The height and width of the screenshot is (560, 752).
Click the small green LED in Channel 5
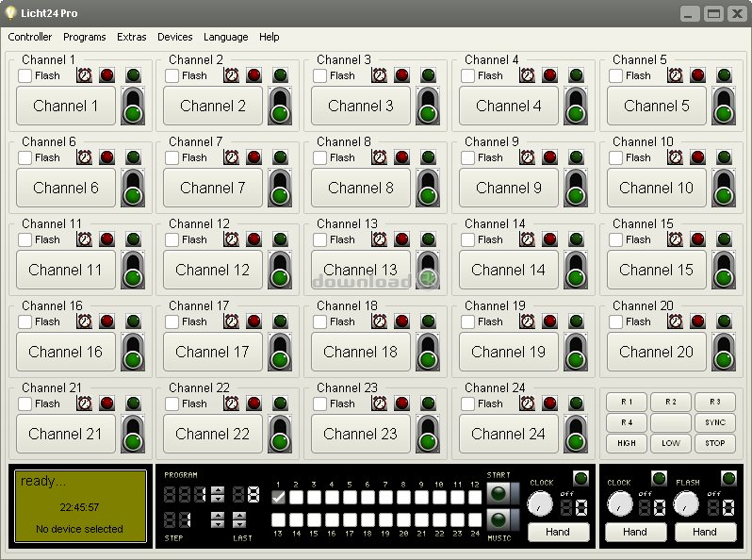click(x=724, y=75)
